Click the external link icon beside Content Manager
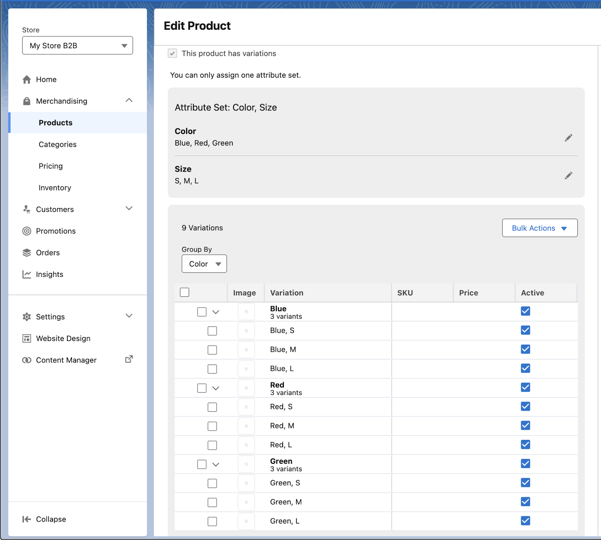This screenshot has height=540, width=601. (129, 359)
